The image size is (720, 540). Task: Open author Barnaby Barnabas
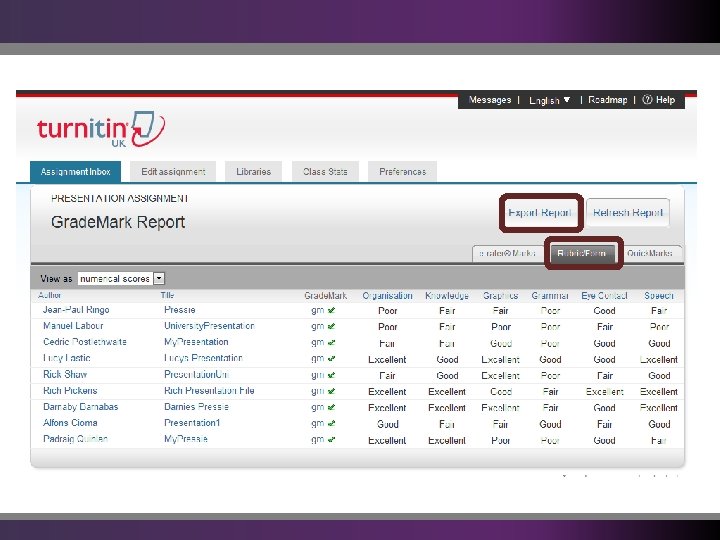pos(80,407)
